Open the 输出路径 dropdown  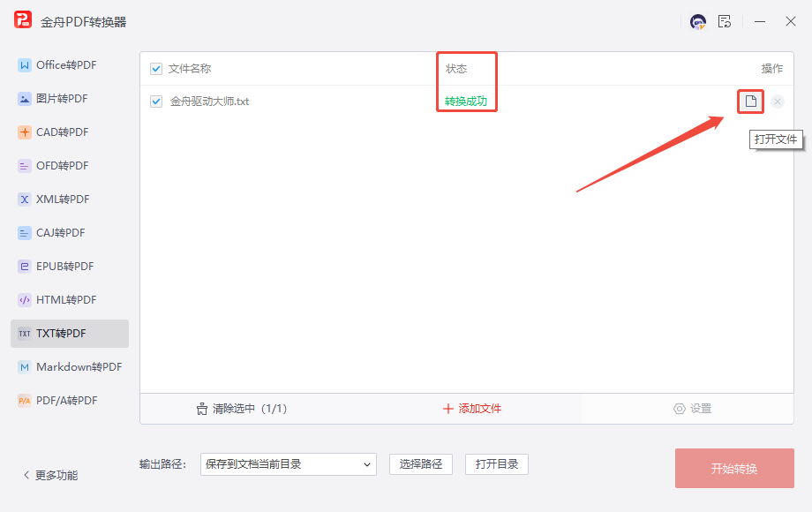(x=289, y=464)
